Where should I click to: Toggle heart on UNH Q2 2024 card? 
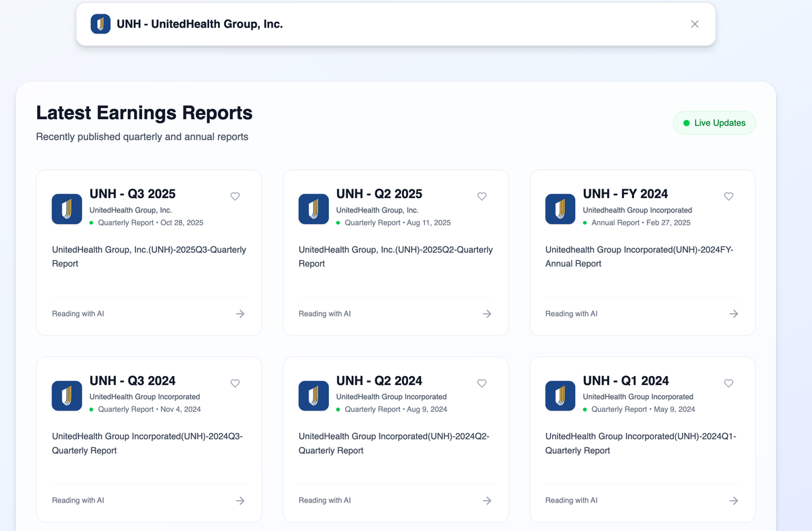click(x=482, y=383)
